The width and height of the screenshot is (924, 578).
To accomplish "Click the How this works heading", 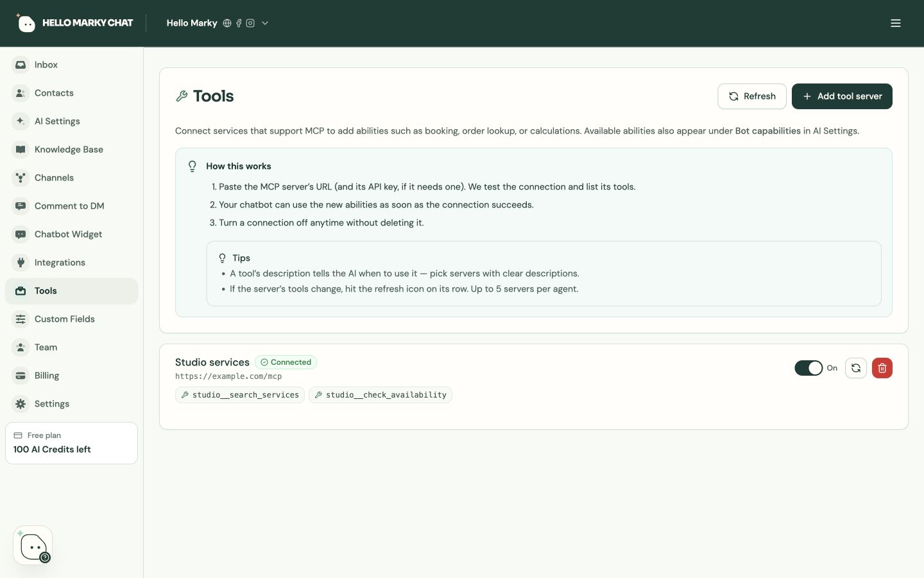I will pyautogui.click(x=239, y=166).
